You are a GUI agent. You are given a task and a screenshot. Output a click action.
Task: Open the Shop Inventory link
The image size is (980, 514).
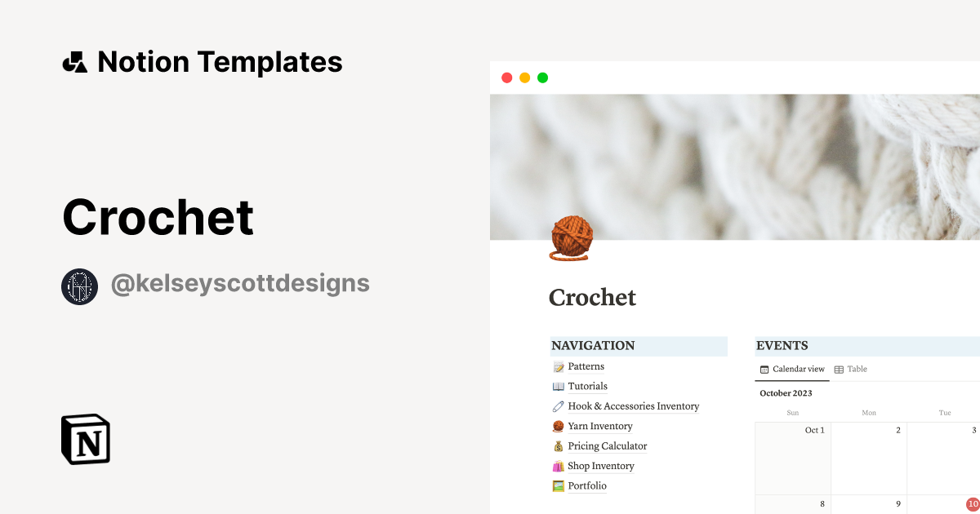pyautogui.click(x=601, y=466)
